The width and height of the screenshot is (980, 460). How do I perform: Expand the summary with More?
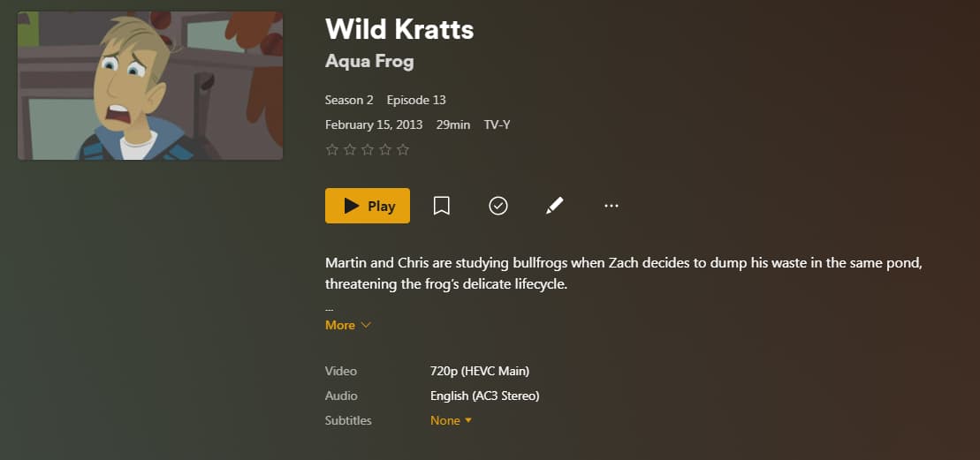(x=348, y=325)
